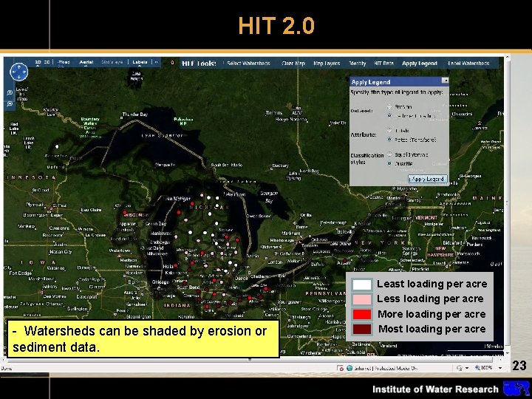This screenshot has height=399, width=532.
Task: Select the Road map view
Action: click(64, 62)
